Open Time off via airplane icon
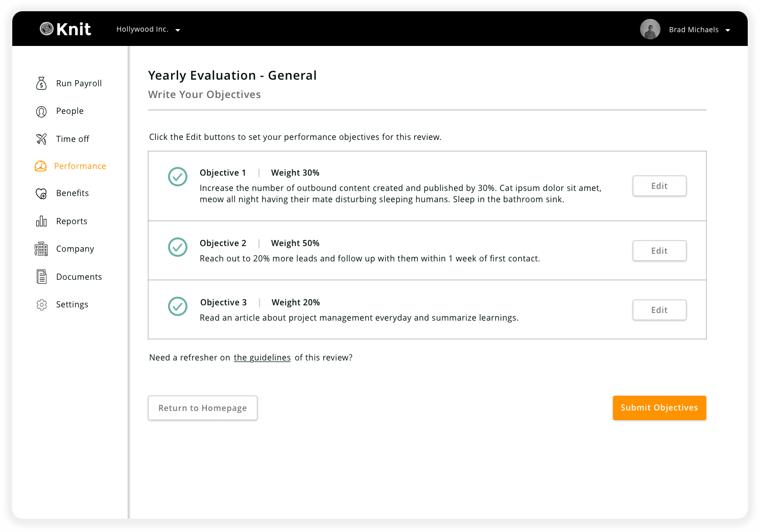The height and width of the screenshot is (532, 760). tap(41, 139)
